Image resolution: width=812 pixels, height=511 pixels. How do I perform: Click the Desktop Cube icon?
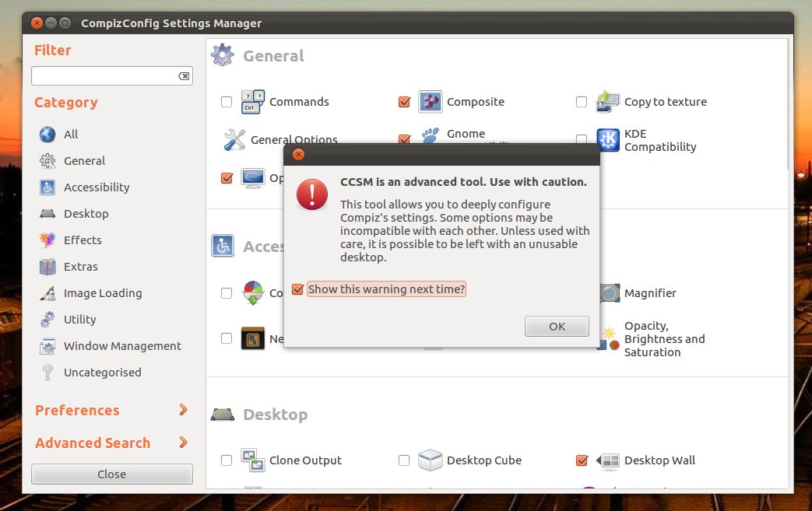pyautogui.click(x=431, y=460)
